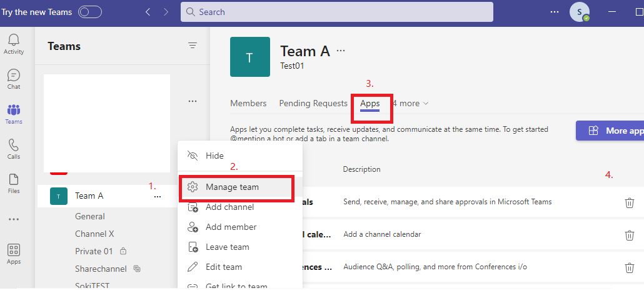Open Chat in the left rail

pyautogui.click(x=14, y=79)
